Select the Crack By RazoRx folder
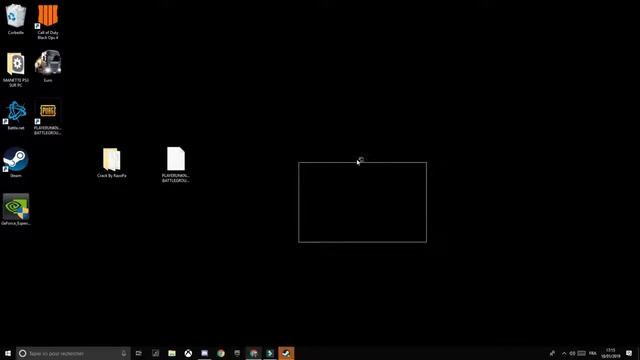The image size is (640, 360). click(x=111, y=162)
